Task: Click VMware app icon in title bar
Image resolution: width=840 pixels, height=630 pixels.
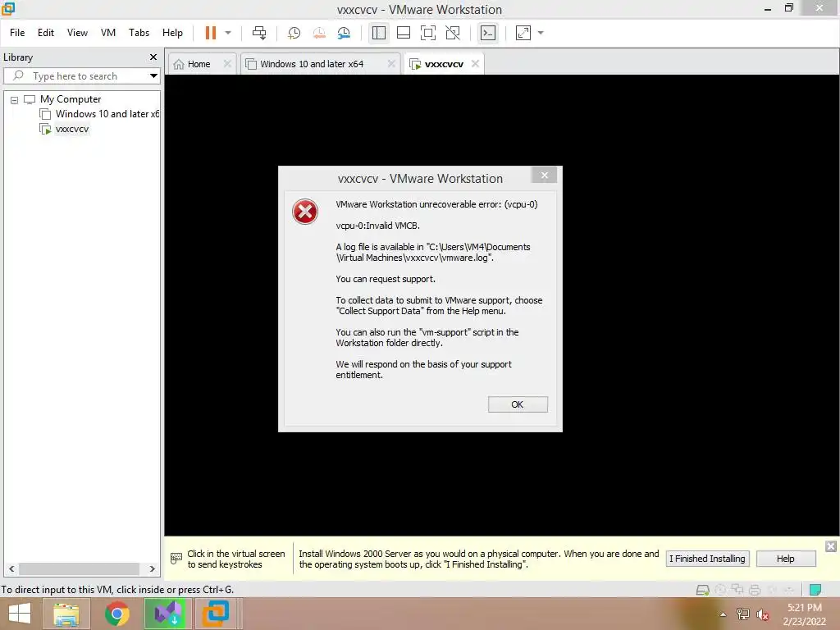Action: [8, 8]
